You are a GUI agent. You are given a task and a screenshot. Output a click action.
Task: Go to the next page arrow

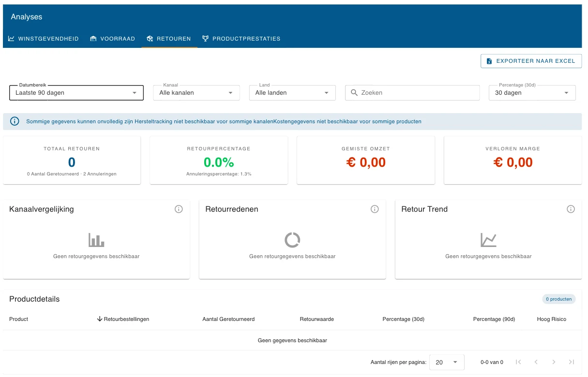[554, 362]
